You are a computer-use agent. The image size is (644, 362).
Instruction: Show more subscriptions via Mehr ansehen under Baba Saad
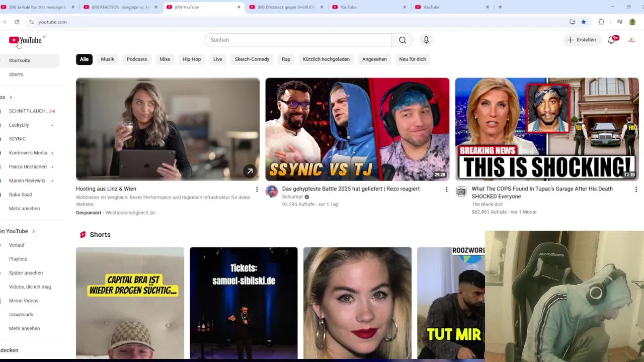pos(24,209)
